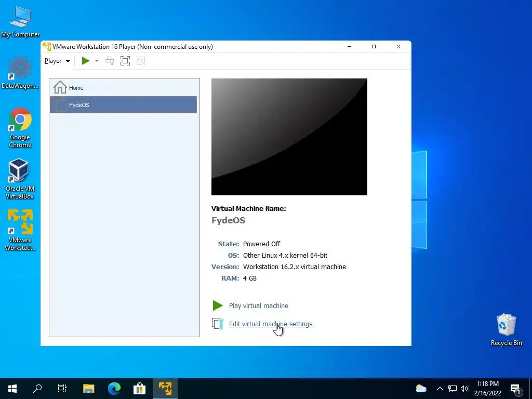Open File Explorer from the taskbar
The height and width of the screenshot is (399, 532).
click(x=88, y=389)
